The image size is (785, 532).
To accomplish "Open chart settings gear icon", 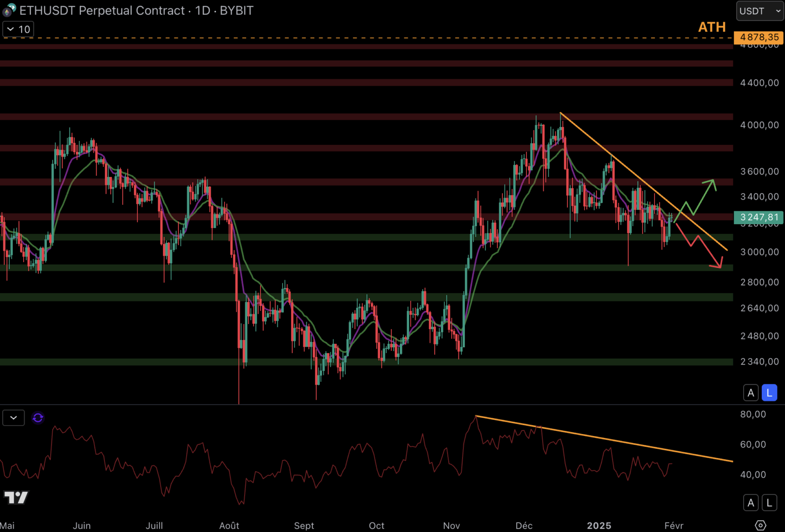I will 760,525.
